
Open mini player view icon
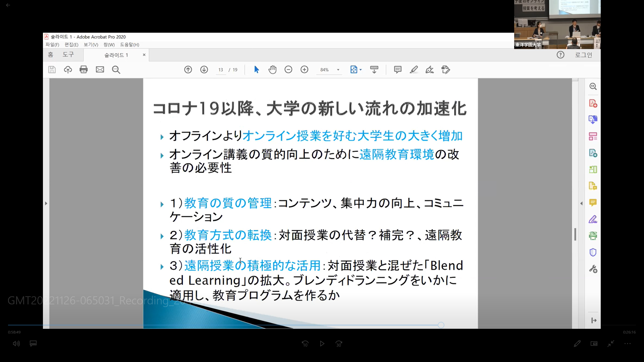click(x=594, y=344)
